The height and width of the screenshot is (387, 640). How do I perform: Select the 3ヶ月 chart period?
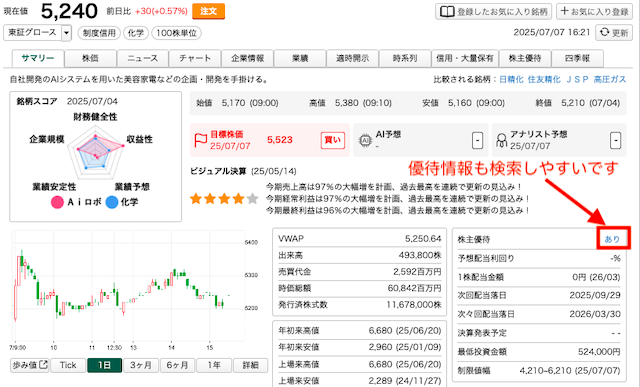tap(141, 365)
